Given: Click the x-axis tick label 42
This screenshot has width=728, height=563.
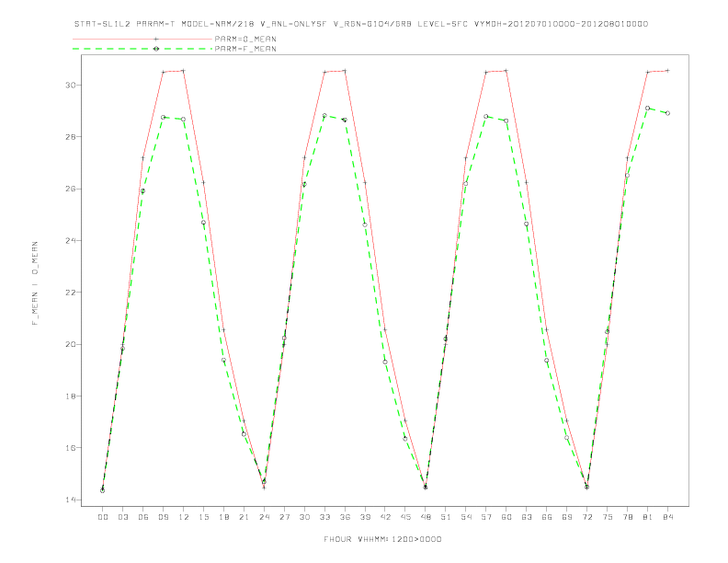Looking at the screenshot, I should 385,517.
